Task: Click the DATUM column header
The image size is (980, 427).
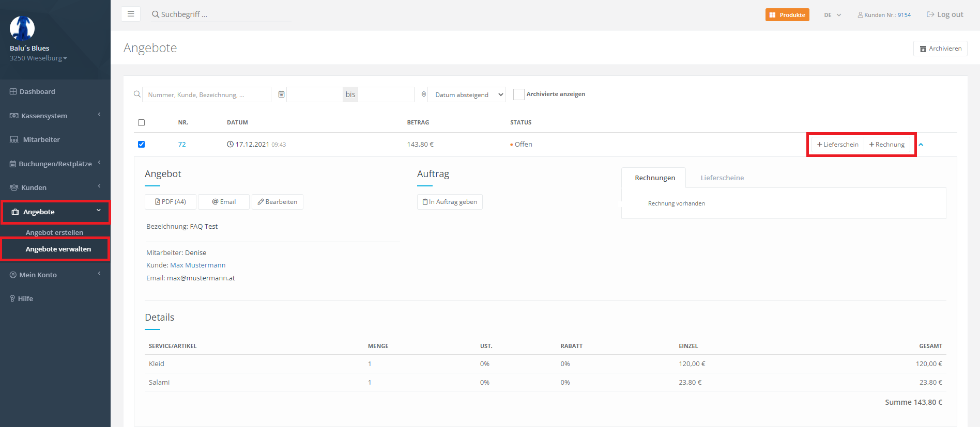Action: (x=237, y=122)
